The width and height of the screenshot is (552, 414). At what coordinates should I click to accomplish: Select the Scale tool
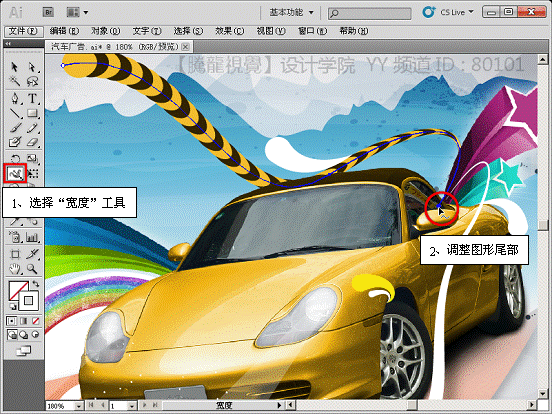point(32,158)
